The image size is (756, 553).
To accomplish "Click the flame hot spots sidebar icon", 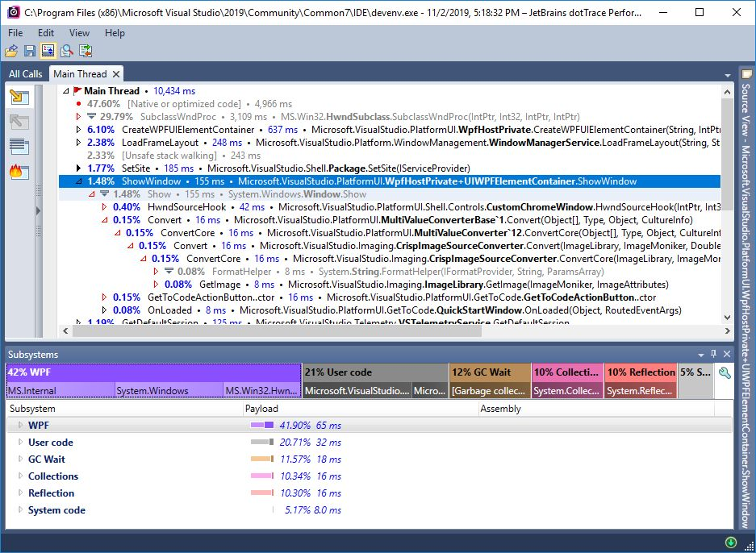I will tap(19, 172).
